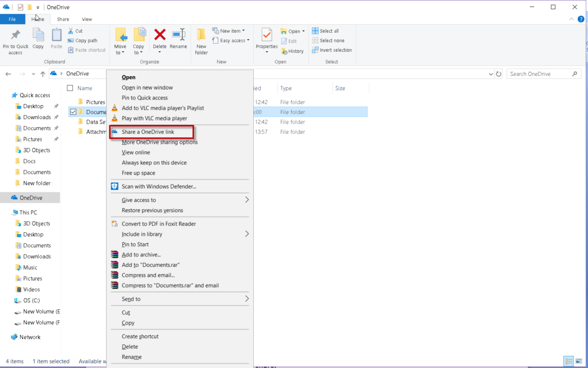The width and height of the screenshot is (588, 368).
Task: Select This PC in navigation pane
Action: point(28,213)
